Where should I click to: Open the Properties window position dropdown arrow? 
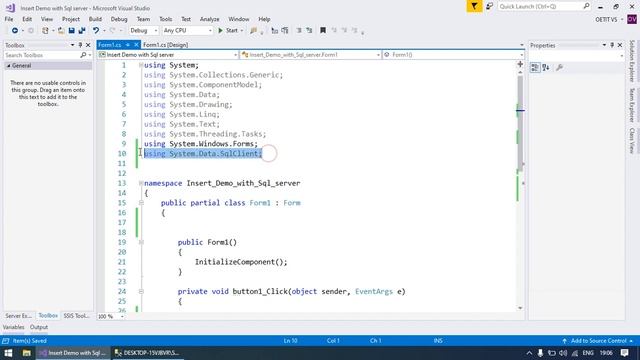click(604, 45)
